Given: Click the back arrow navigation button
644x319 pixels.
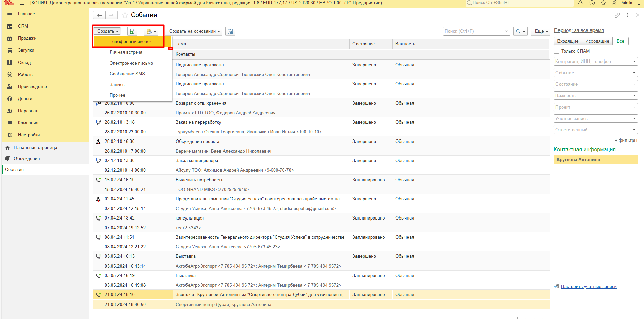Looking at the screenshot, I should coord(99,15).
